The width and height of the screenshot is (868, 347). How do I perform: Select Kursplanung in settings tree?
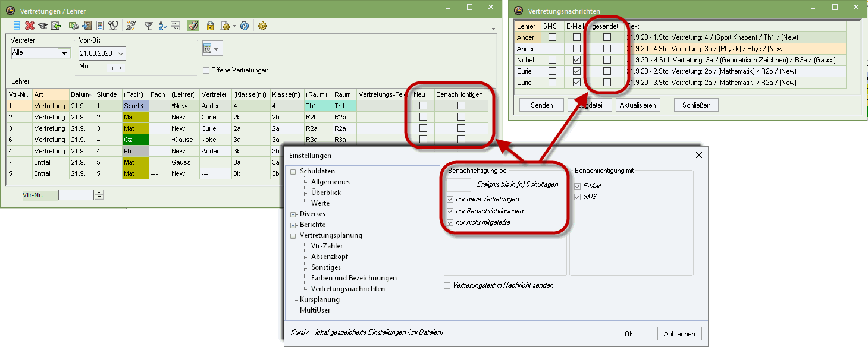[x=319, y=299]
